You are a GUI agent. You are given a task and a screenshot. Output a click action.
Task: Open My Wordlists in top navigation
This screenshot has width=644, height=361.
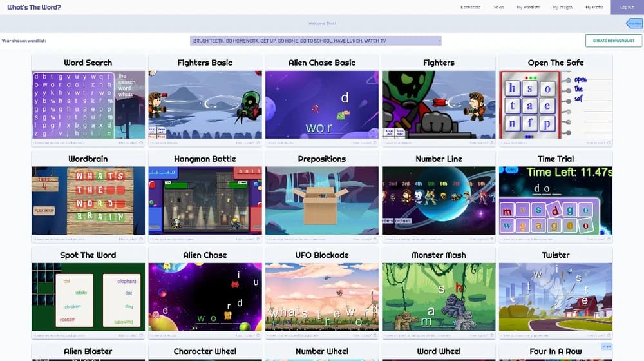[x=528, y=7]
